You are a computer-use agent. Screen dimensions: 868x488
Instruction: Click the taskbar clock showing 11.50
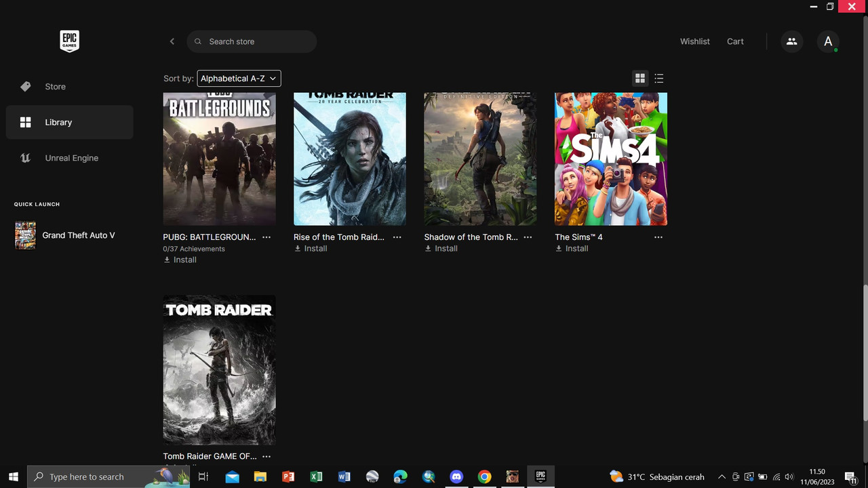pos(817,476)
